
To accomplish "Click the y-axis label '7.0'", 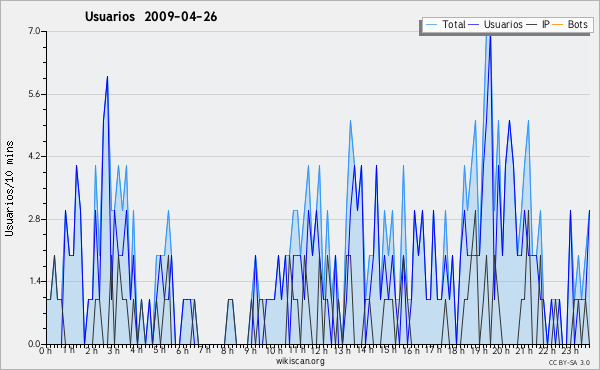I will [34, 31].
